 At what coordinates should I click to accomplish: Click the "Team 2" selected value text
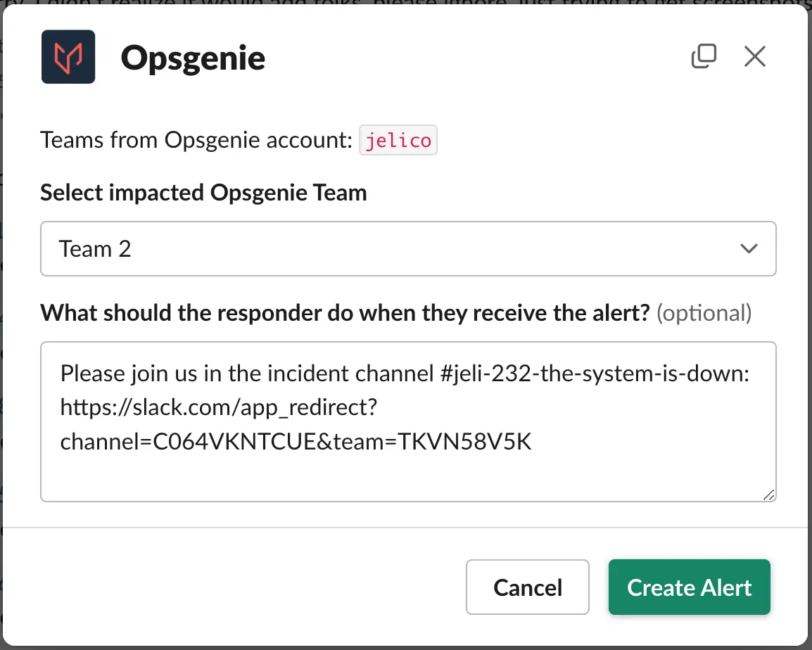[95, 248]
